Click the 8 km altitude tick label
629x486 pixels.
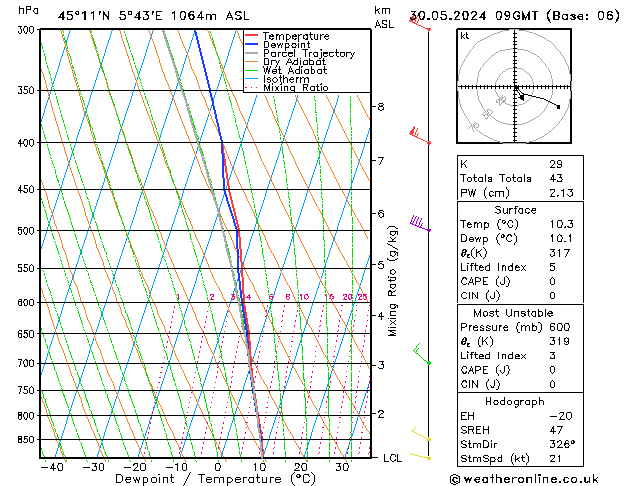pos(380,107)
